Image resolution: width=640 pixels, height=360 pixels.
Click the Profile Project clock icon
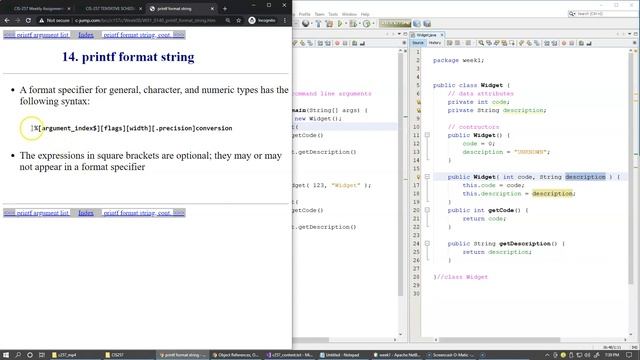click(367, 24)
